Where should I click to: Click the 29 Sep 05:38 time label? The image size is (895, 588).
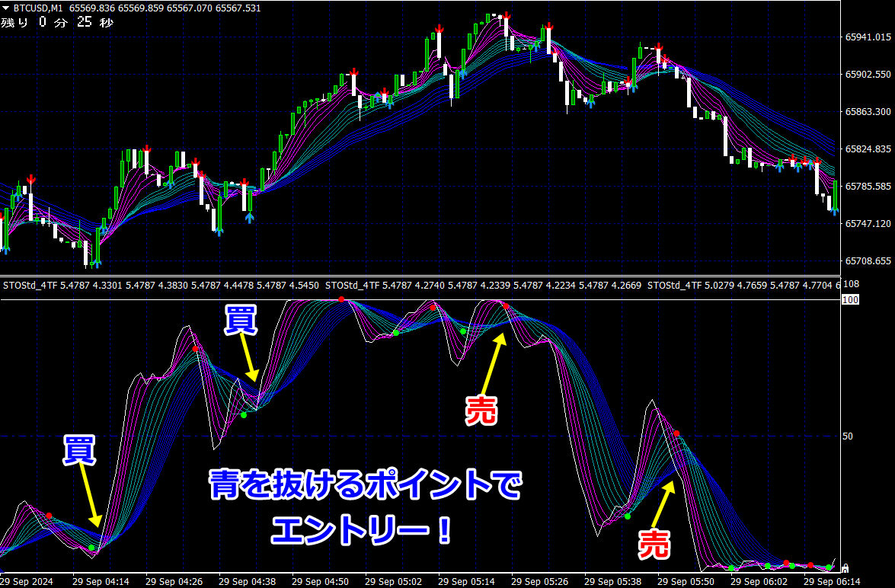[612, 582]
